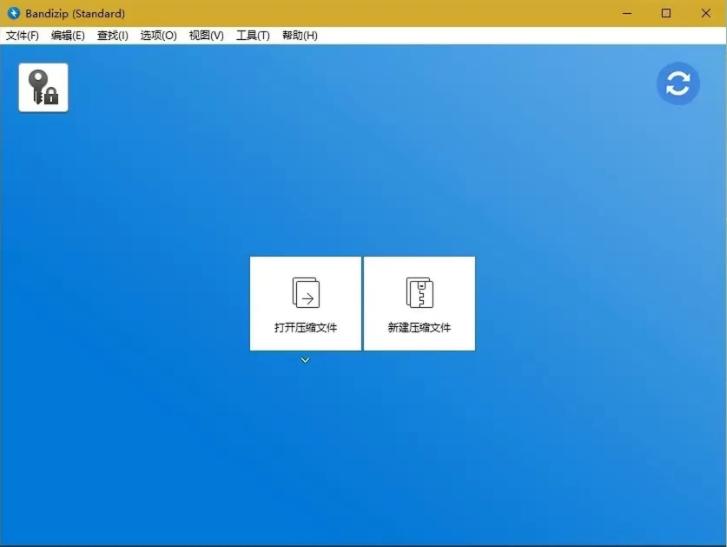Open the 工具(T) menu
Image resolution: width=727 pixels, height=547 pixels.
click(x=253, y=36)
